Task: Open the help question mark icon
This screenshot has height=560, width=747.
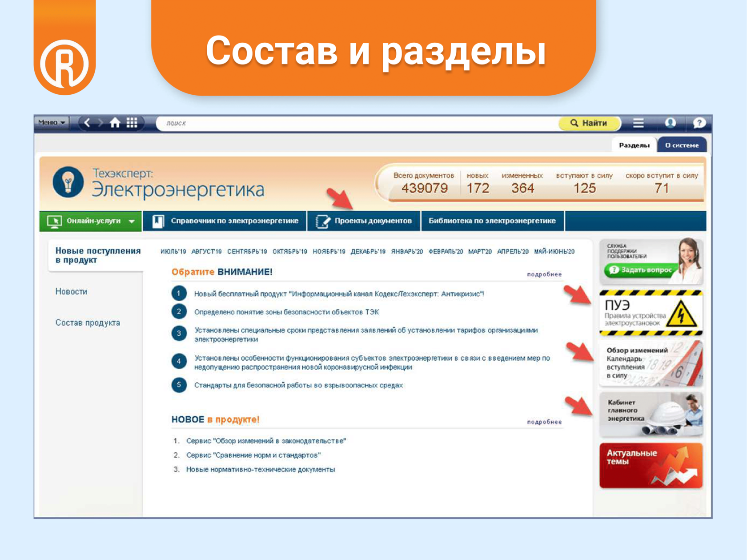Action: coord(699,123)
